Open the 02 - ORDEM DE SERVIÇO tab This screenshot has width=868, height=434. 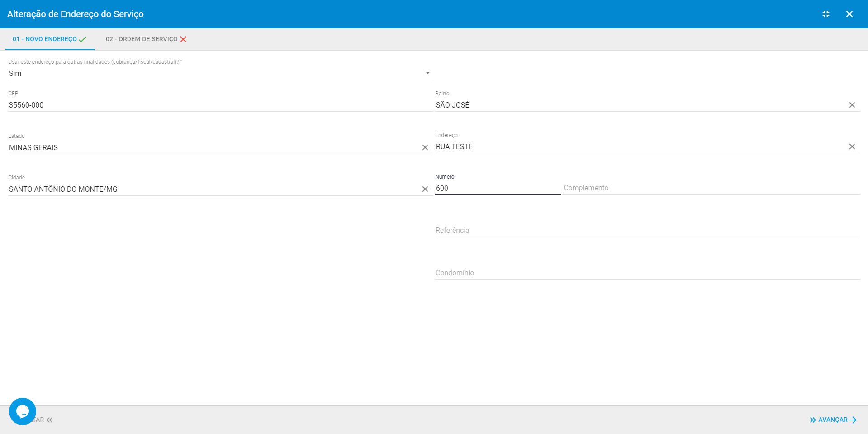[x=146, y=39]
